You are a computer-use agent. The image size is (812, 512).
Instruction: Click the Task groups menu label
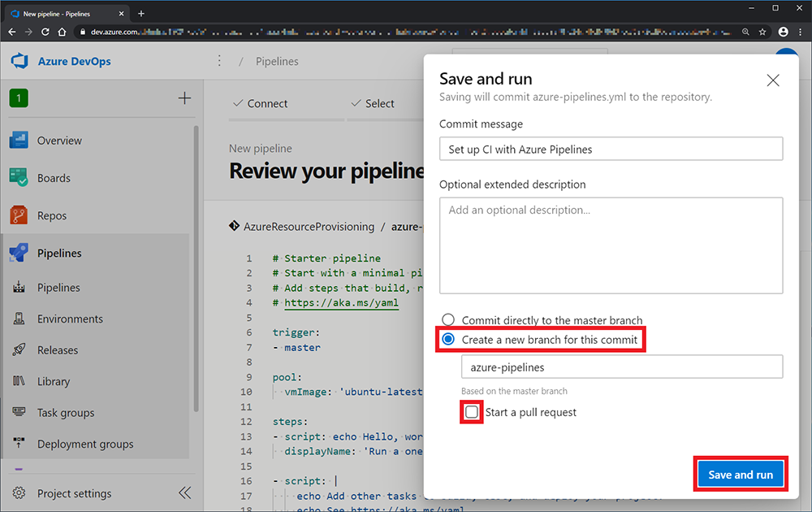(66, 413)
